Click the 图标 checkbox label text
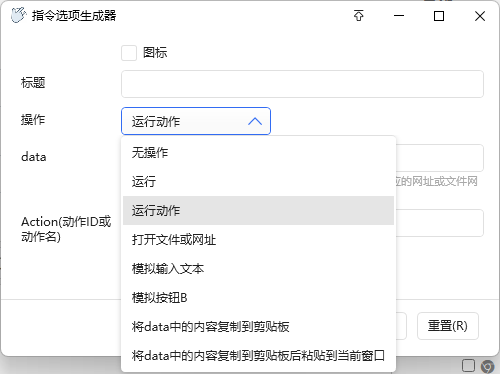The width and height of the screenshot is (500, 374). [155, 53]
